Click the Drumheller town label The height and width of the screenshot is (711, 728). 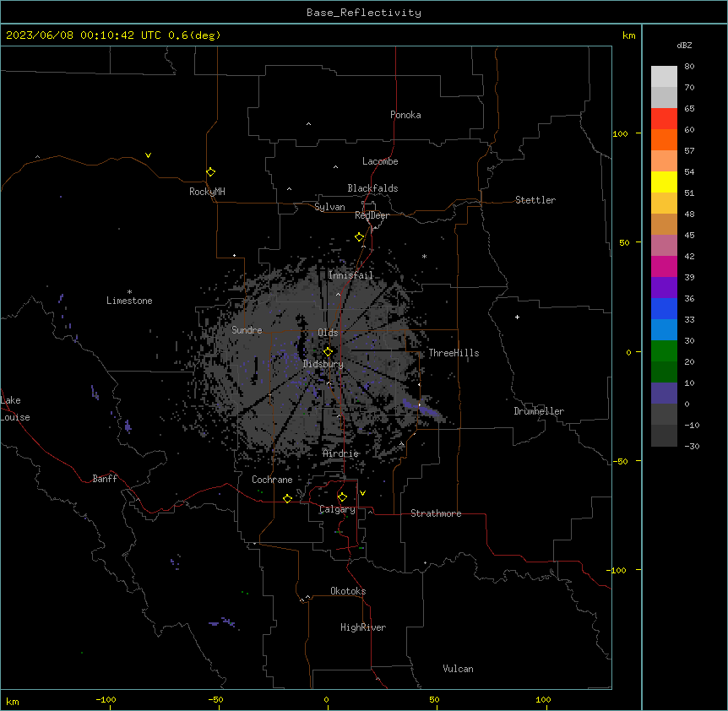[x=539, y=411]
